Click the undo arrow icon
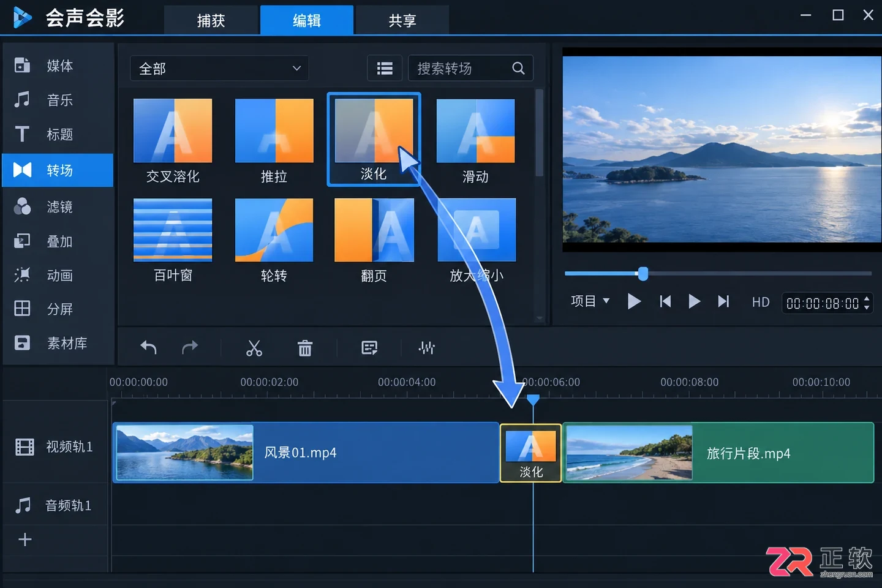This screenshot has height=588, width=882. 149,348
